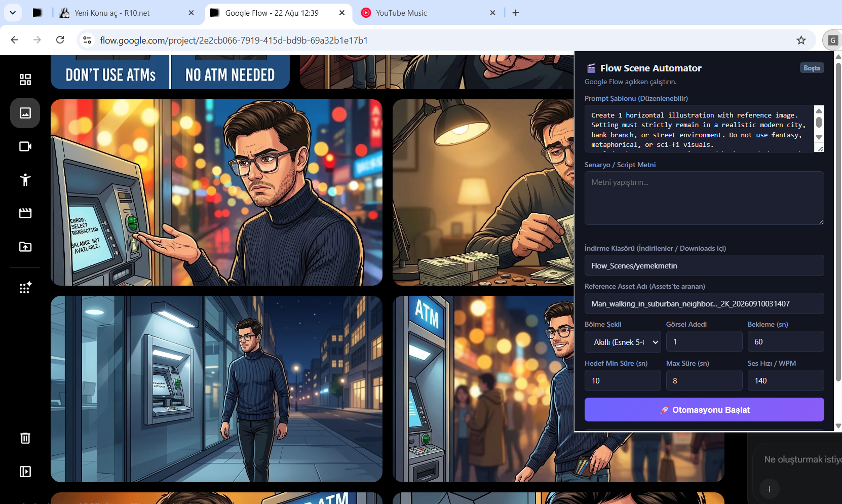Click the prompt template scrollbar down arrow
842x504 pixels.
pyautogui.click(x=819, y=137)
